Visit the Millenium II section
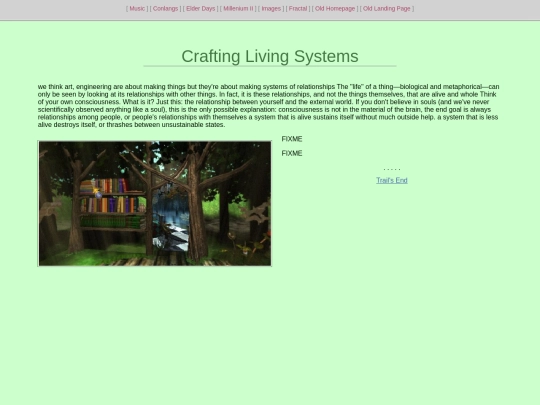 (238, 9)
